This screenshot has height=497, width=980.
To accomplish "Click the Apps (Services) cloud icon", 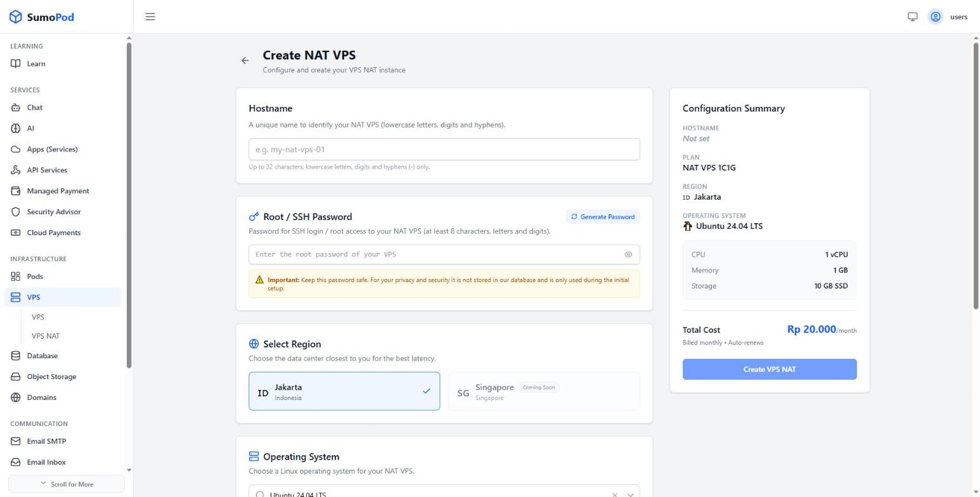I will 16,149.
